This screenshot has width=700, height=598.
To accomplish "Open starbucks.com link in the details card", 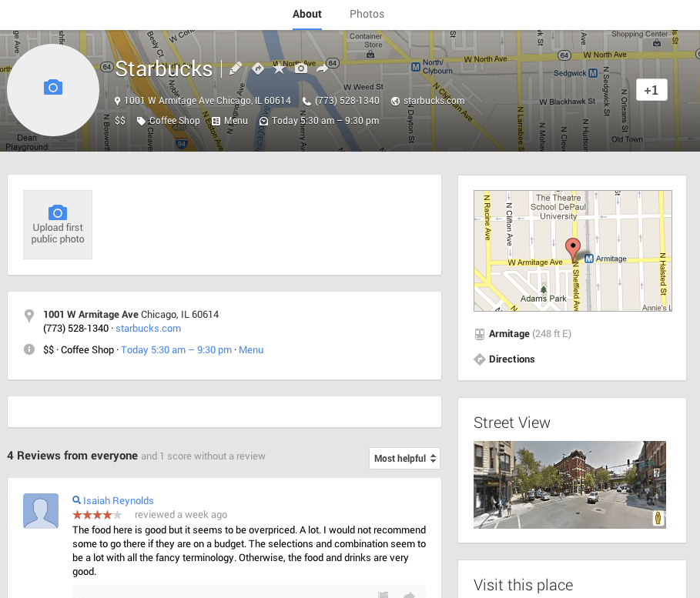I will click(x=148, y=329).
